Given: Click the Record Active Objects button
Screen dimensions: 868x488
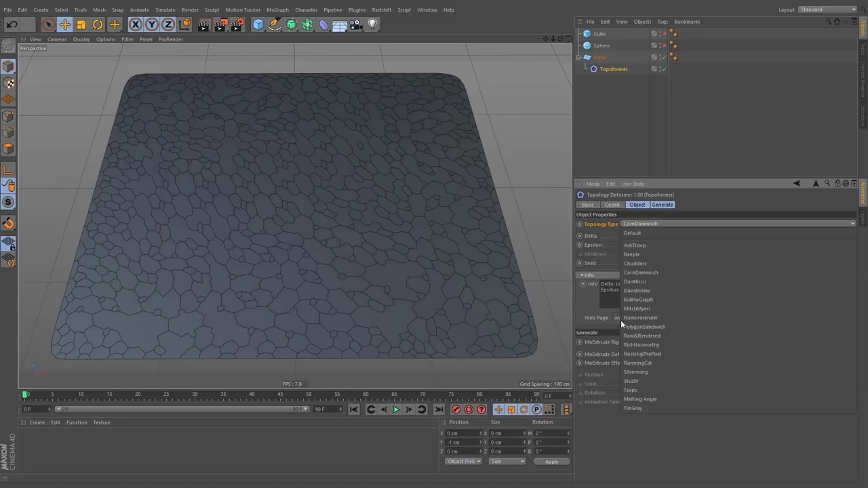Looking at the screenshot, I should point(456,409).
